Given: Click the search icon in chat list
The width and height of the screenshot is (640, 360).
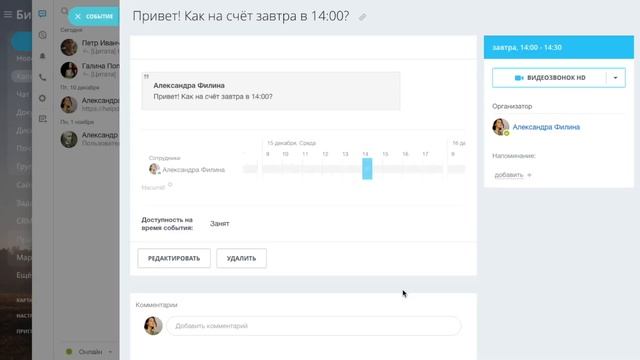Looking at the screenshot, I should click(64, 11).
